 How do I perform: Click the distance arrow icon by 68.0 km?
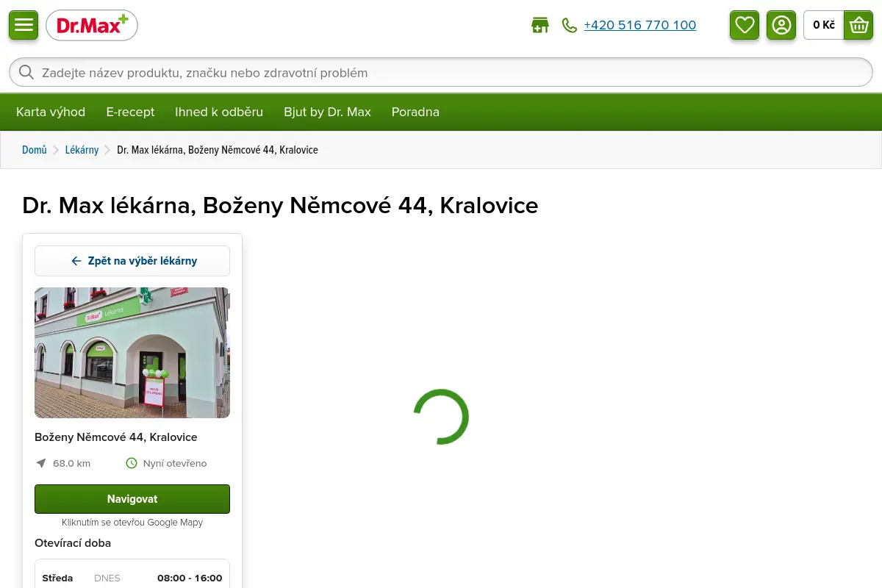point(41,463)
